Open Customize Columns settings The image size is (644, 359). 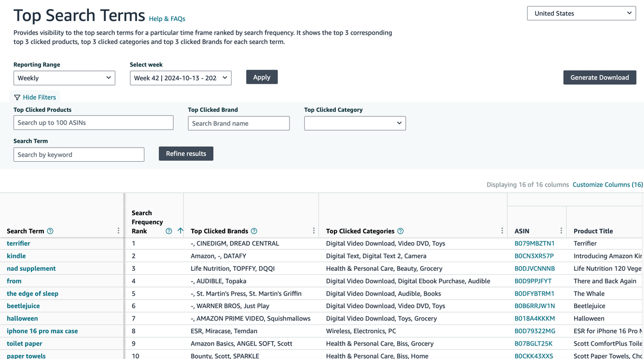pyautogui.click(x=607, y=184)
